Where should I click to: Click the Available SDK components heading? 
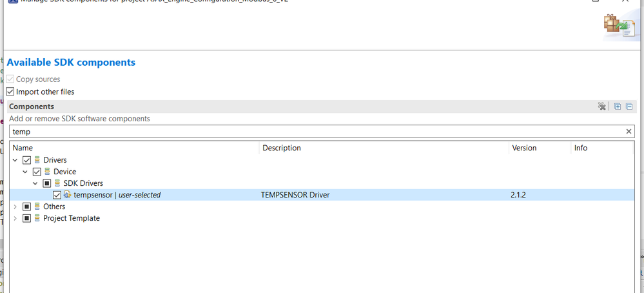[71, 63]
